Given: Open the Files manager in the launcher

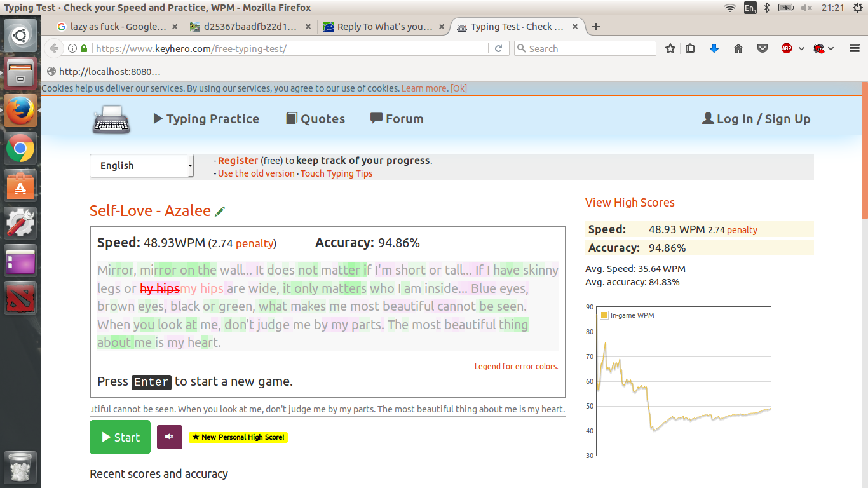Looking at the screenshot, I should click(20, 72).
